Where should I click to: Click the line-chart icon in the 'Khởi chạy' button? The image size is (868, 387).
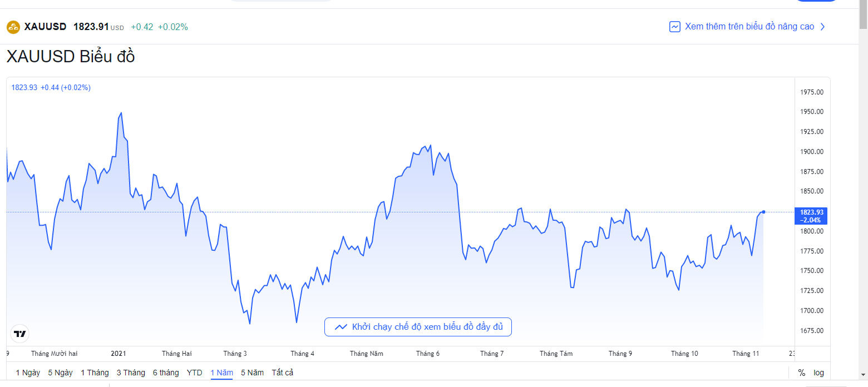point(341,327)
